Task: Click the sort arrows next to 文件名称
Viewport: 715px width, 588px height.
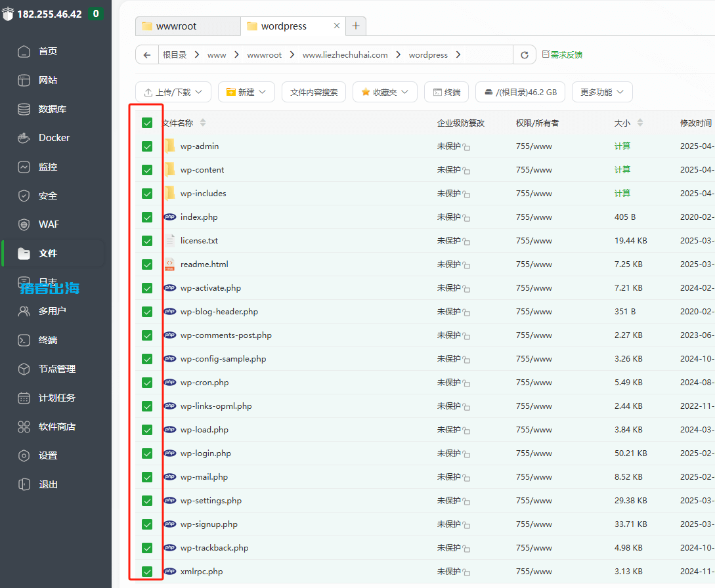Action: pos(203,123)
